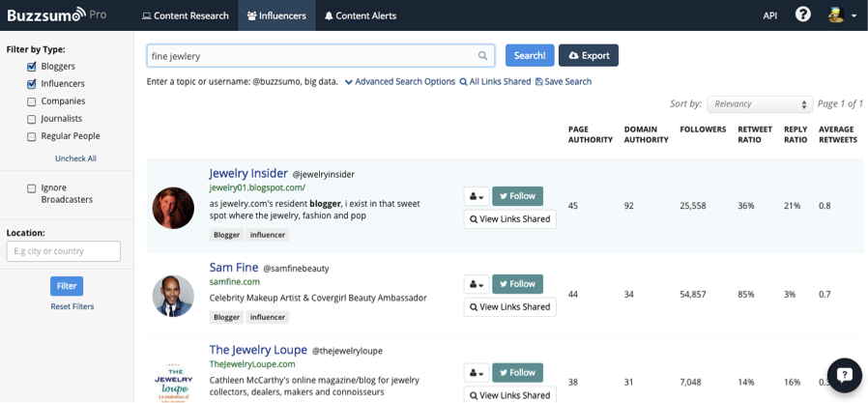Image resolution: width=868 pixels, height=403 pixels.
Task: Open the Sort by Relevancy dropdown
Action: click(x=760, y=104)
